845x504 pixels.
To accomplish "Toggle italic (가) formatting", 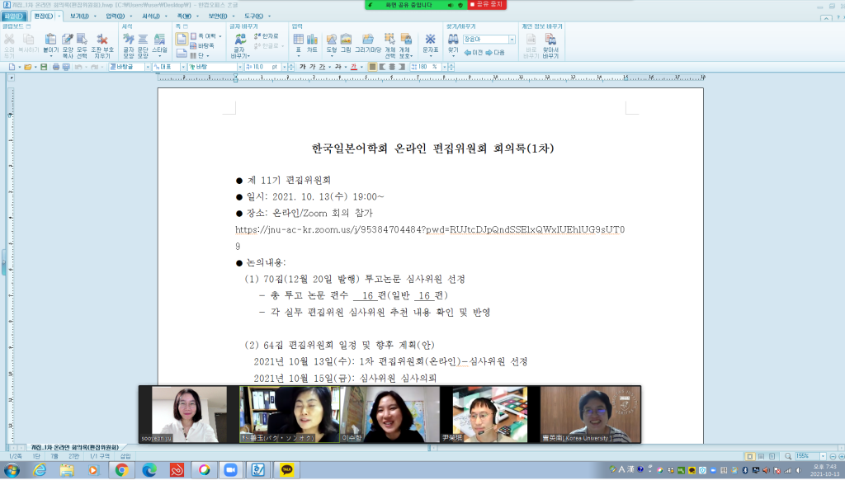I will click(x=312, y=68).
